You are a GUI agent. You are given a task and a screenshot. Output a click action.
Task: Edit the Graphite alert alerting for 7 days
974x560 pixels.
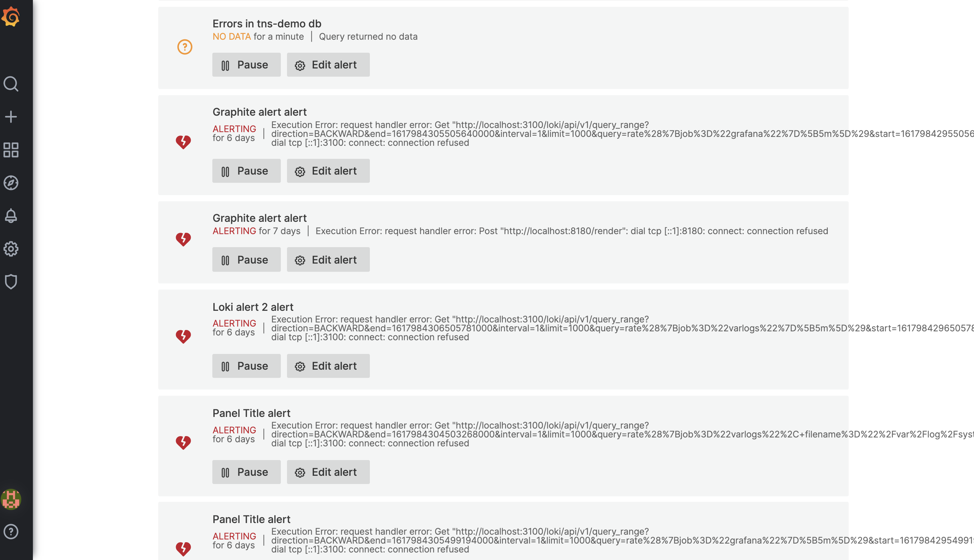point(328,259)
